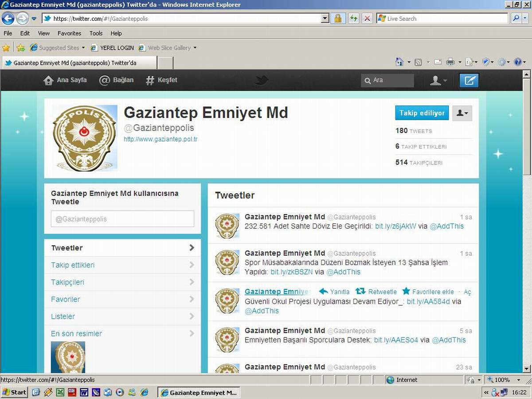
Task: Open the gaziantep.pol.tr website link
Action: click(x=160, y=139)
